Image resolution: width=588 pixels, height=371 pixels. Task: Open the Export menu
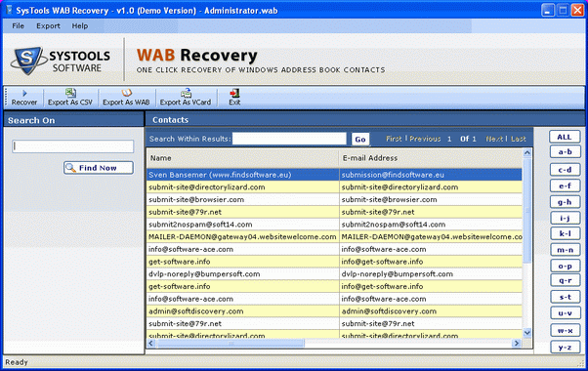[x=48, y=25]
